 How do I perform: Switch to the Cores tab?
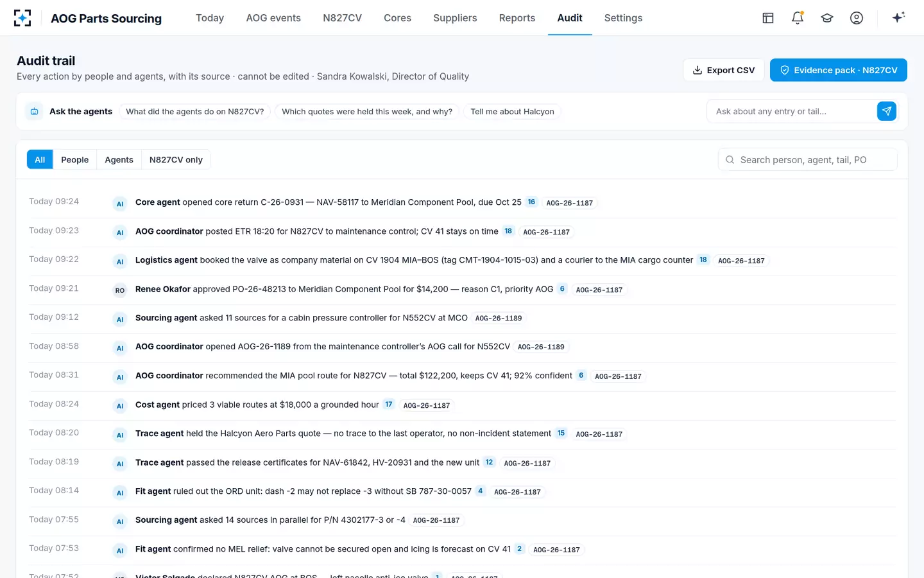coord(397,18)
